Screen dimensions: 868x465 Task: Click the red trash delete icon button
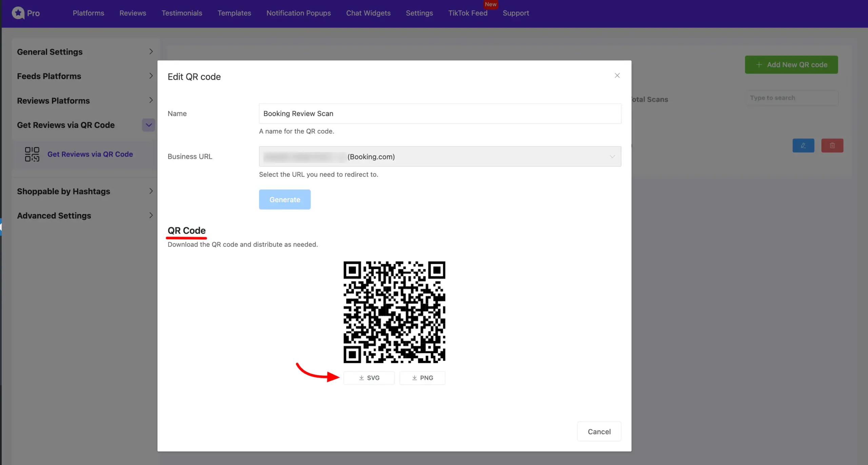(832, 146)
